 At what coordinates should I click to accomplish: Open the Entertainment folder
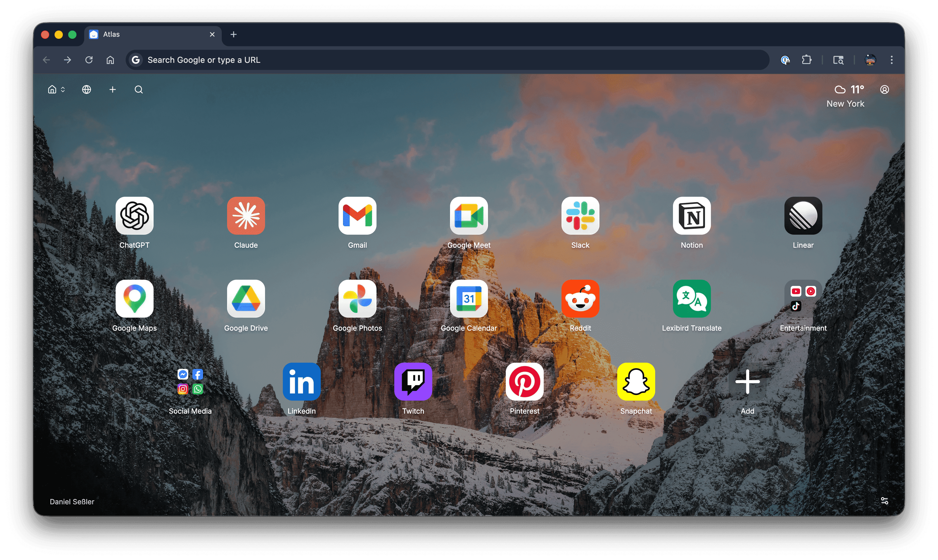(803, 298)
